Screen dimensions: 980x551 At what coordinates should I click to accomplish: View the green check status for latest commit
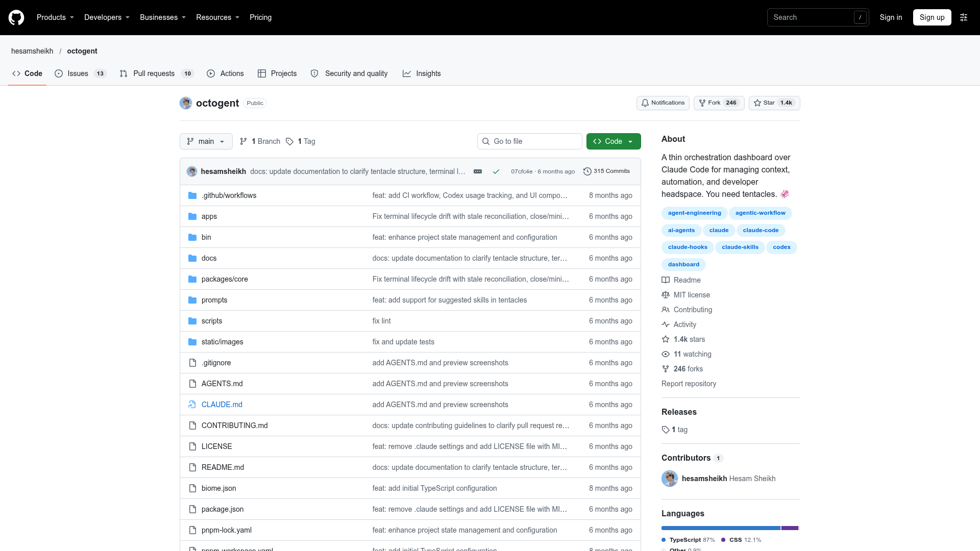(496, 171)
